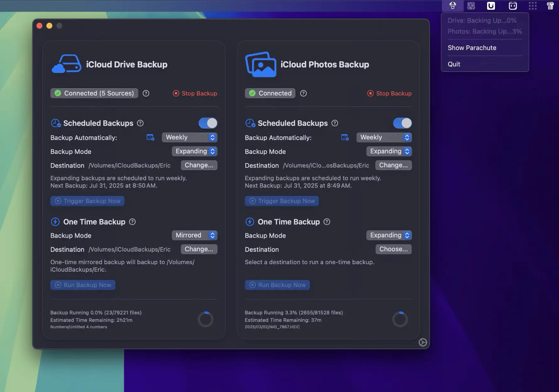Click Select a destination to run text
The width and height of the screenshot is (559, 392).
(309, 262)
